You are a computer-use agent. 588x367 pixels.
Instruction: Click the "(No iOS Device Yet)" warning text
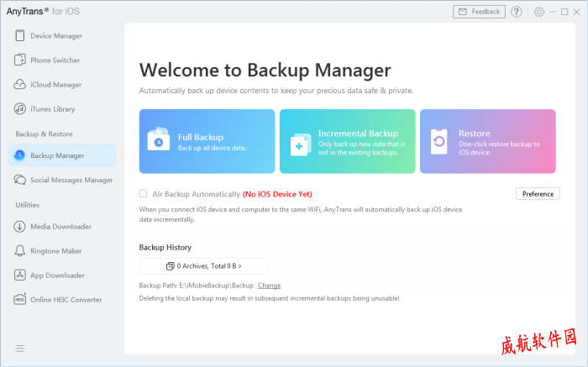(277, 194)
